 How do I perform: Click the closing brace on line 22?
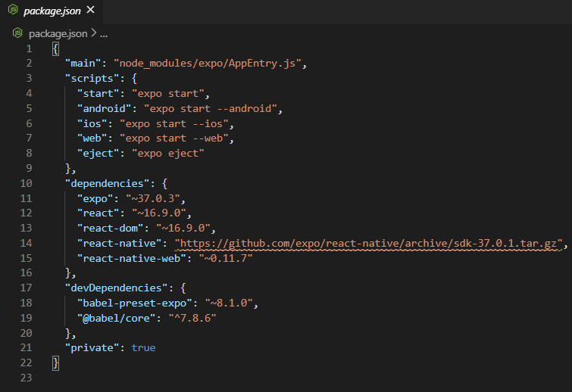(x=55, y=363)
